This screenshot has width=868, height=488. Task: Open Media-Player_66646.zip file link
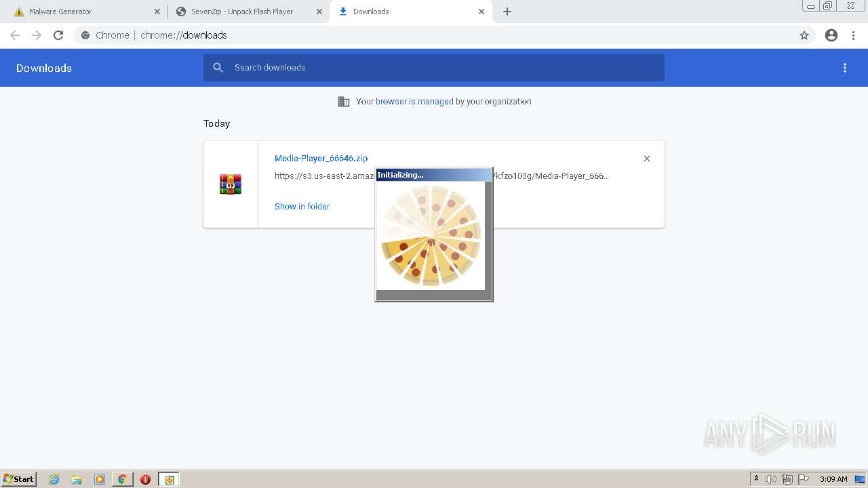(321, 158)
